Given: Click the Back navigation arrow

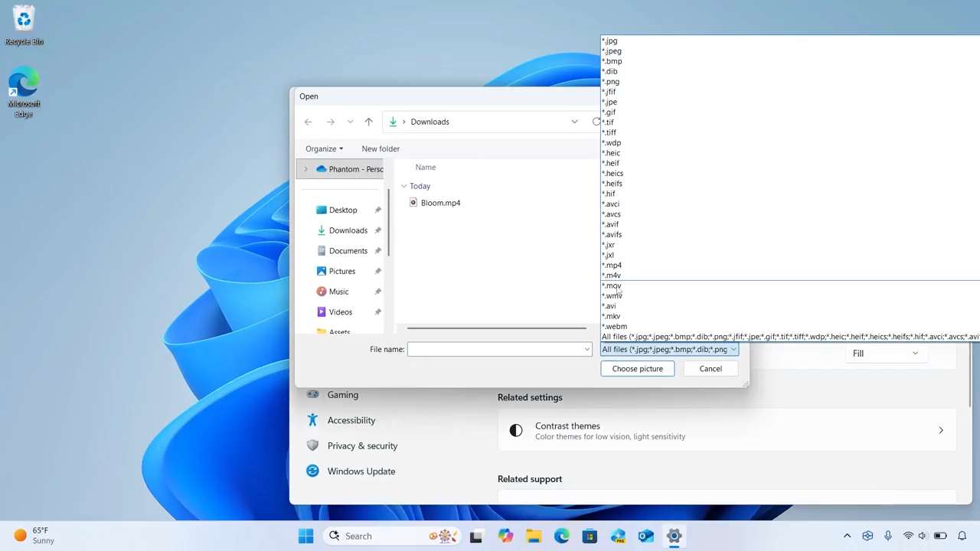Looking at the screenshot, I should (x=308, y=122).
